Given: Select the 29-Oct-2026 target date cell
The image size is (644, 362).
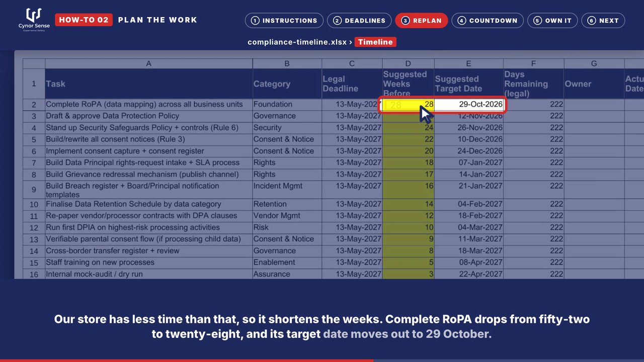Looking at the screenshot, I should (x=468, y=105).
